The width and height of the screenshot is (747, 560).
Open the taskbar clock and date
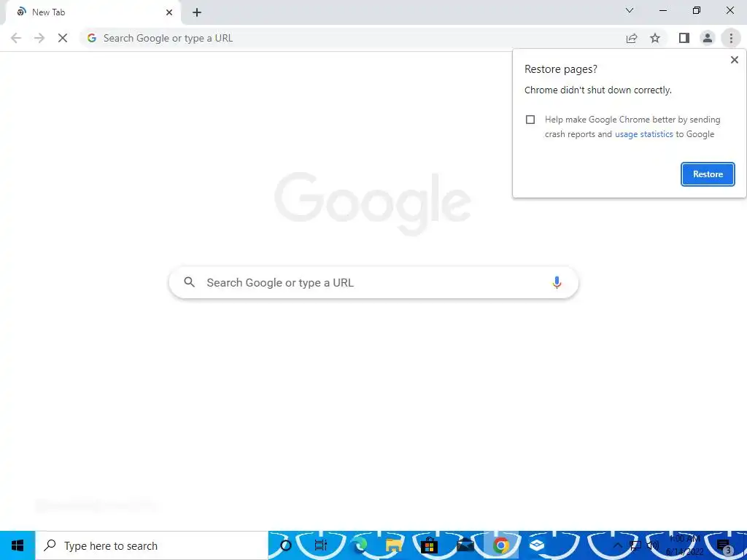coord(684,545)
